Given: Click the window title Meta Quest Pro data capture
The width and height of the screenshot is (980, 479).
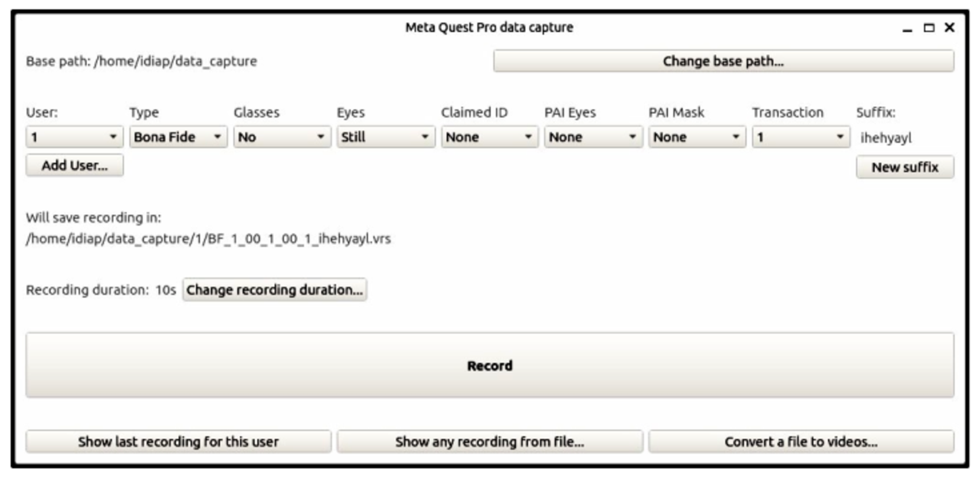Looking at the screenshot, I should tap(489, 28).
